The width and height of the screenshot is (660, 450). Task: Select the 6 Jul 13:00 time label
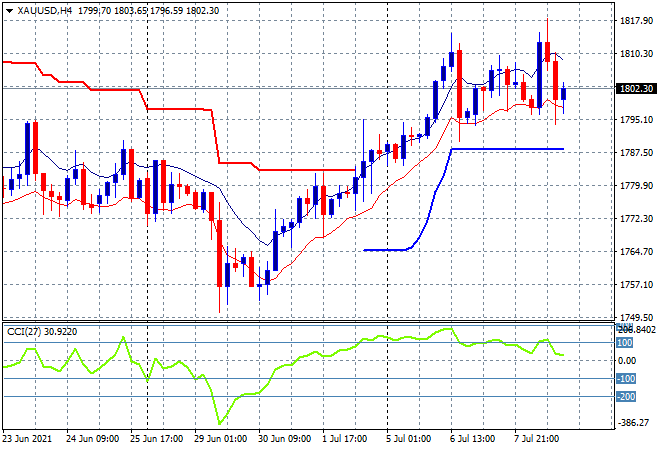click(473, 439)
